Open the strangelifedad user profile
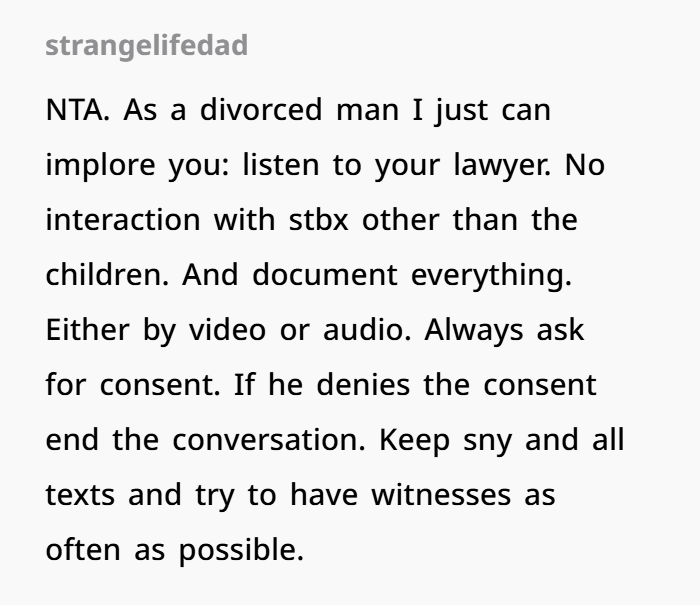 click(x=146, y=46)
